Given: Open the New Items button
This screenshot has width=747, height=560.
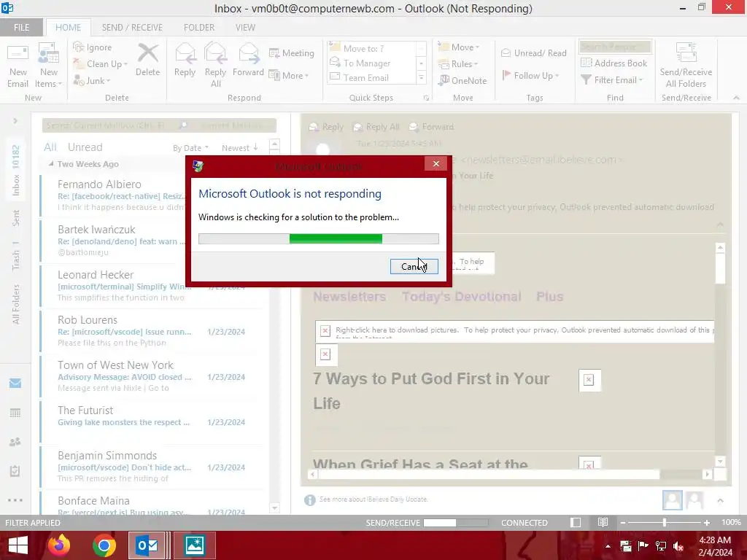Looking at the screenshot, I should pyautogui.click(x=48, y=66).
